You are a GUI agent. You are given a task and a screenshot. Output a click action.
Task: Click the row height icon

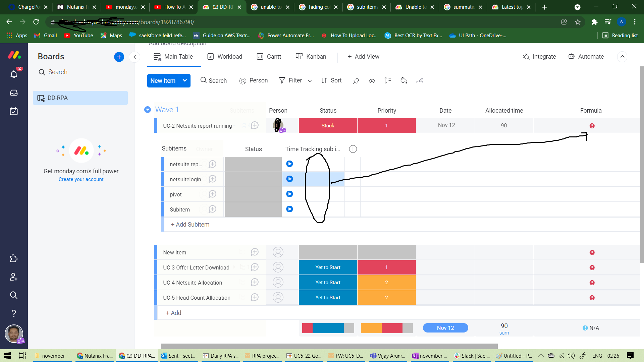click(x=388, y=80)
